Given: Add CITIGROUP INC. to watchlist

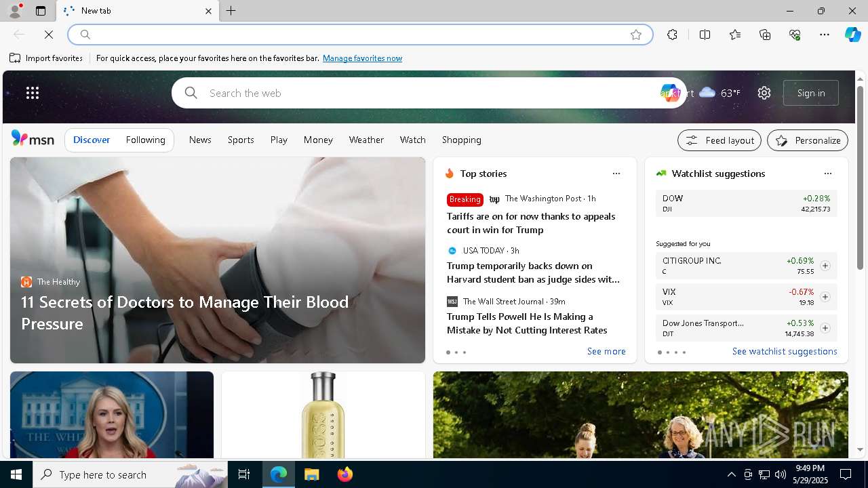Looking at the screenshot, I should (x=825, y=266).
